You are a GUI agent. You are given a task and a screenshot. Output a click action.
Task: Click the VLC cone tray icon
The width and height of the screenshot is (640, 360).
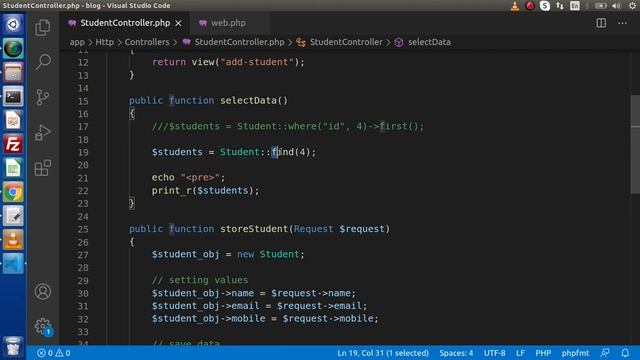click(x=515, y=6)
